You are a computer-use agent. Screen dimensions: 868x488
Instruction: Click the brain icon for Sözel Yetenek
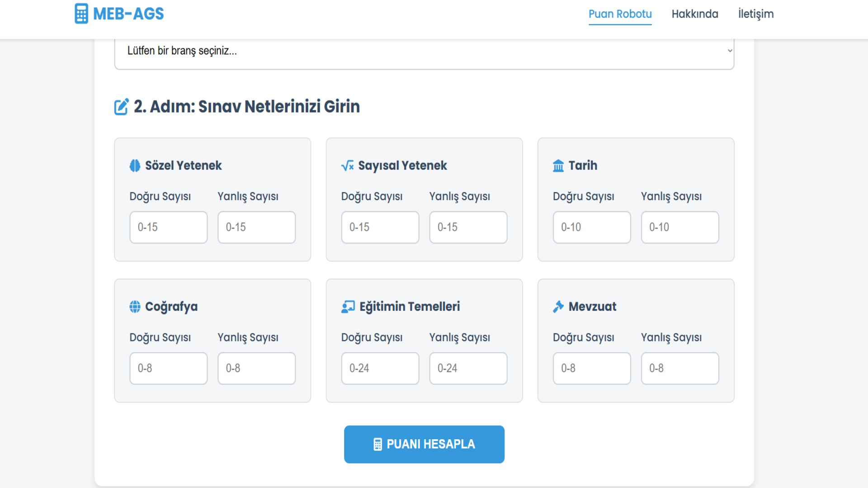pyautogui.click(x=135, y=166)
